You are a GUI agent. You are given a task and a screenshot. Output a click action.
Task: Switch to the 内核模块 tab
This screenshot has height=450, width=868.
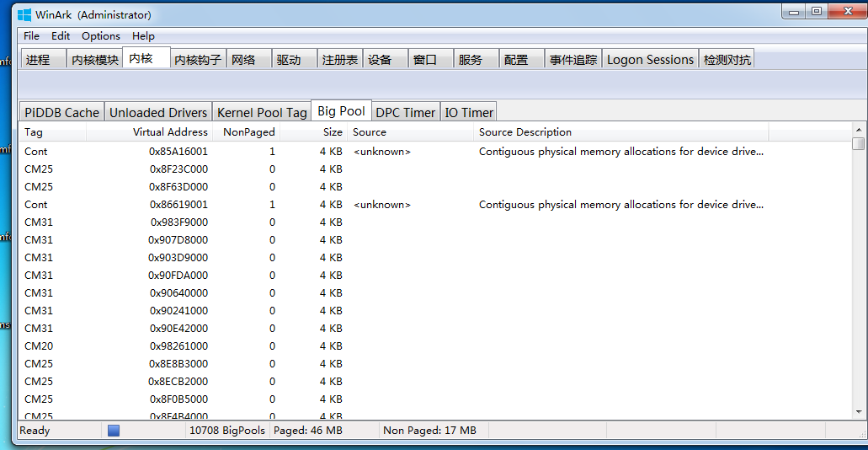(x=94, y=59)
